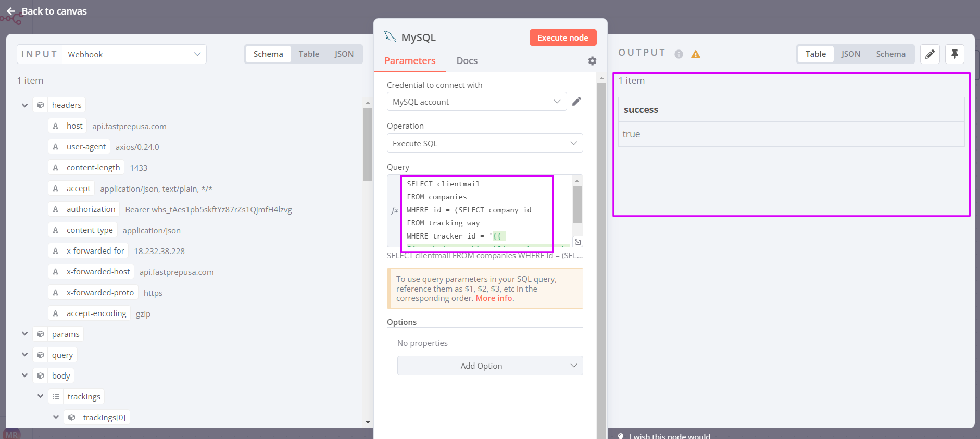Click the host field label

(74, 126)
